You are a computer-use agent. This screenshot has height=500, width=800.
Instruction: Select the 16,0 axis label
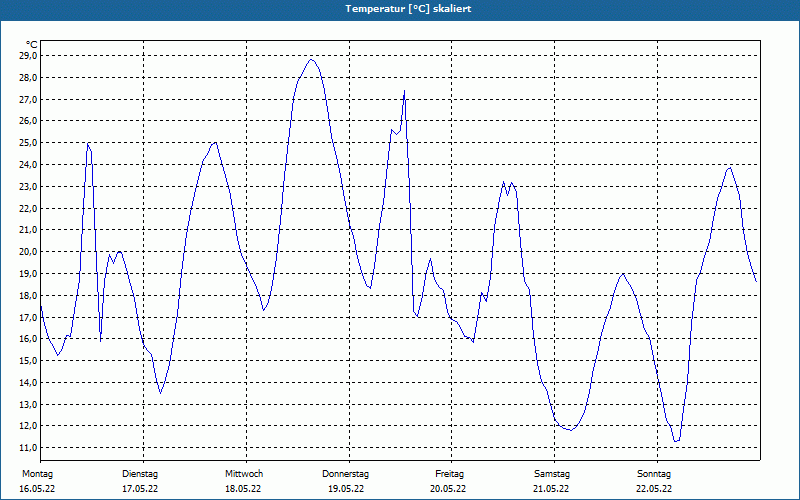tap(28, 339)
